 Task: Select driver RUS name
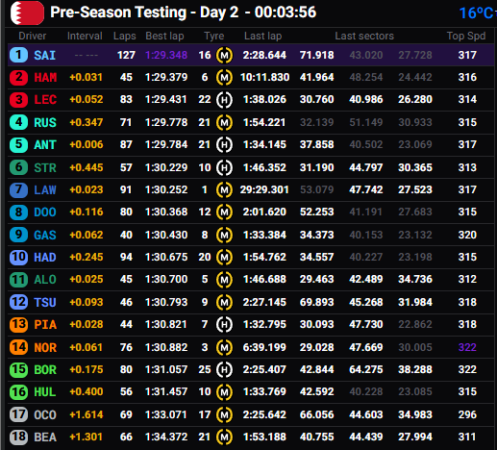click(45, 122)
